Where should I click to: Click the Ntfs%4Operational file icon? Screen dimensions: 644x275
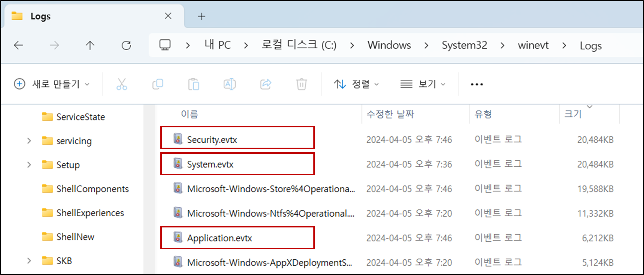(x=178, y=212)
